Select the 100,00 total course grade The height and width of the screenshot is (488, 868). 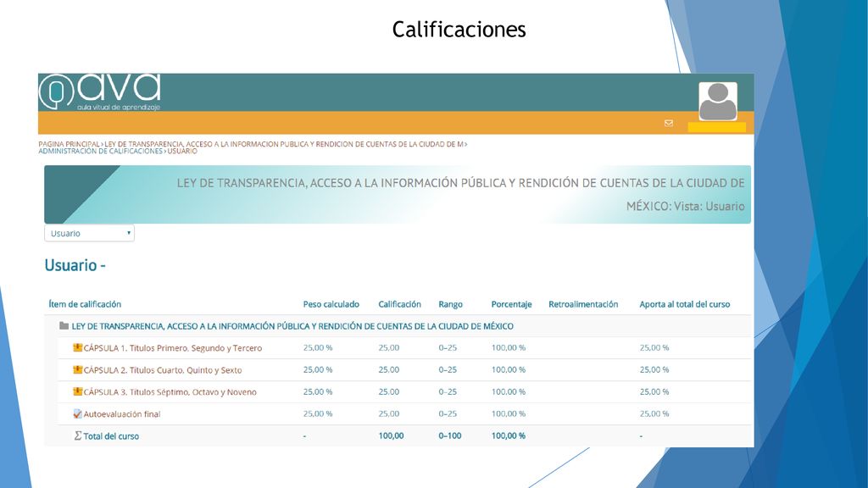pyautogui.click(x=391, y=436)
